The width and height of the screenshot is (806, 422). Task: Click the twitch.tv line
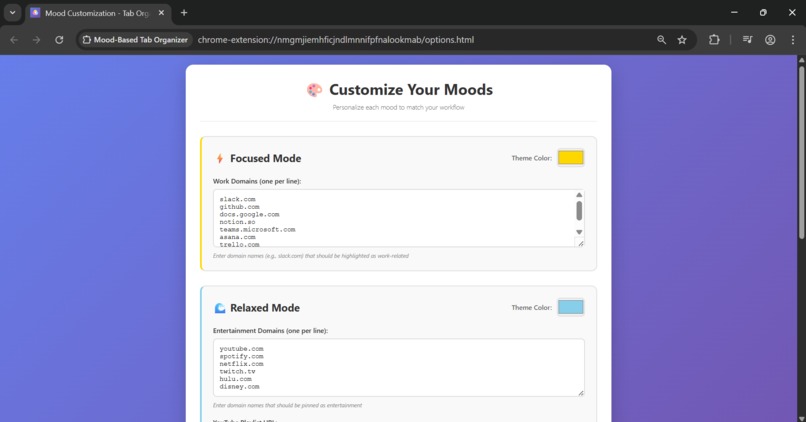[x=237, y=372]
